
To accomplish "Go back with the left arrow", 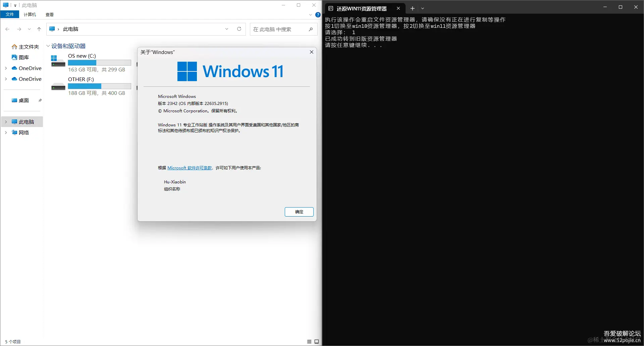I will [x=7, y=29].
